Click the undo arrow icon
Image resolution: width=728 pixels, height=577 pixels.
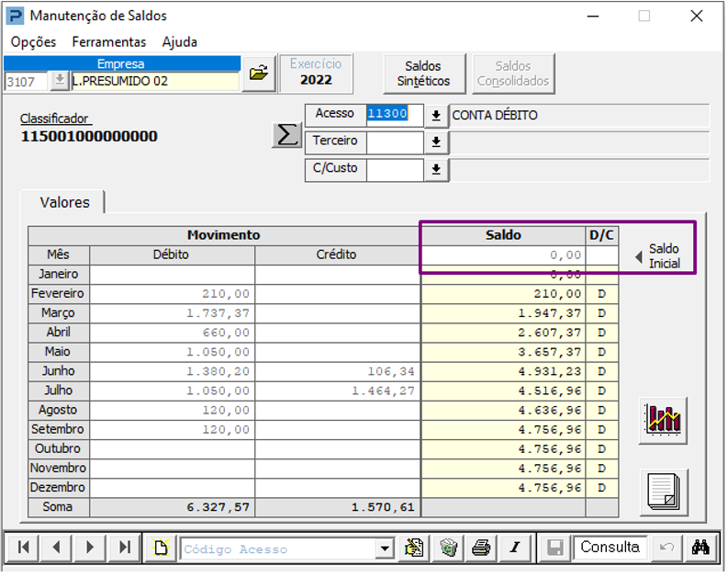click(x=666, y=548)
